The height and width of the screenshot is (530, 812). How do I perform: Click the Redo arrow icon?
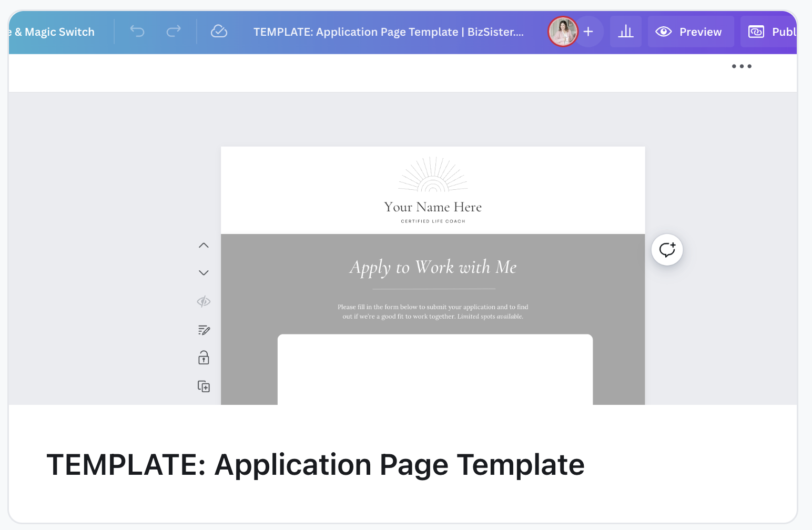pyautogui.click(x=174, y=32)
